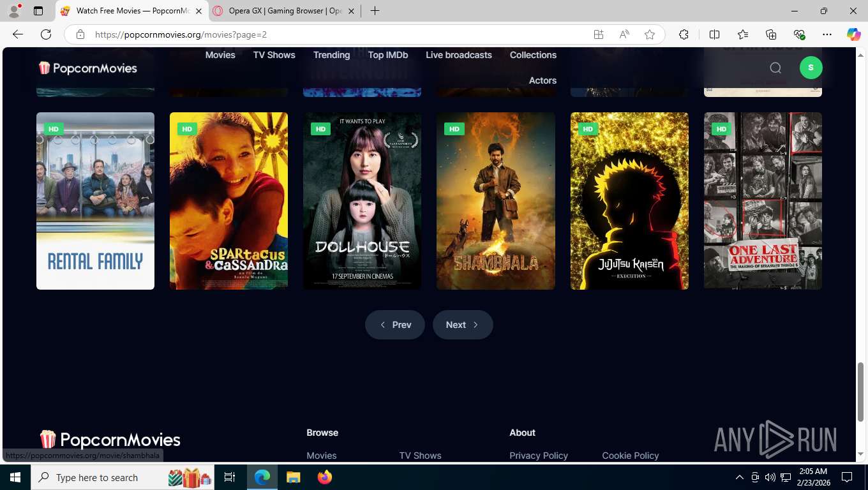Screen dimensions: 868x490
Task: Reload the page with refresh icon
Action: coord(46,34)
